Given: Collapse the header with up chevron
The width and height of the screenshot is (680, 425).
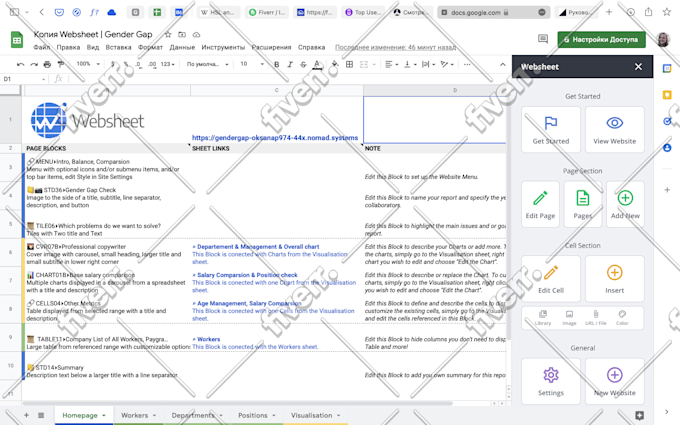Looking at the screenshot, I should click(503, 65).
